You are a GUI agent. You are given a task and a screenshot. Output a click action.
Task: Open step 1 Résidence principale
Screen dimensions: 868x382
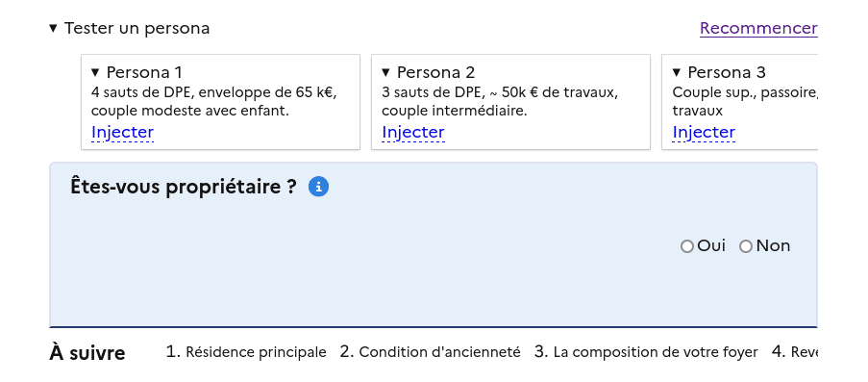(246, 351)
